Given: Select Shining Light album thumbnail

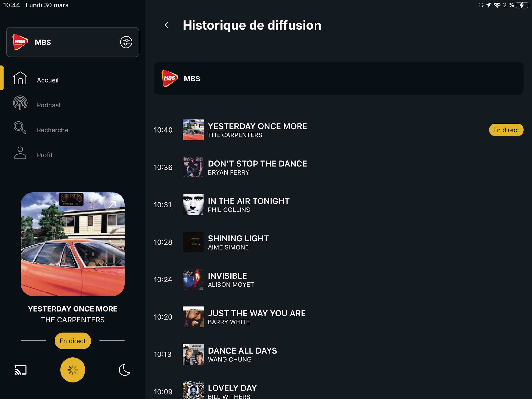Looking at the screenshot, I should 193,242.
